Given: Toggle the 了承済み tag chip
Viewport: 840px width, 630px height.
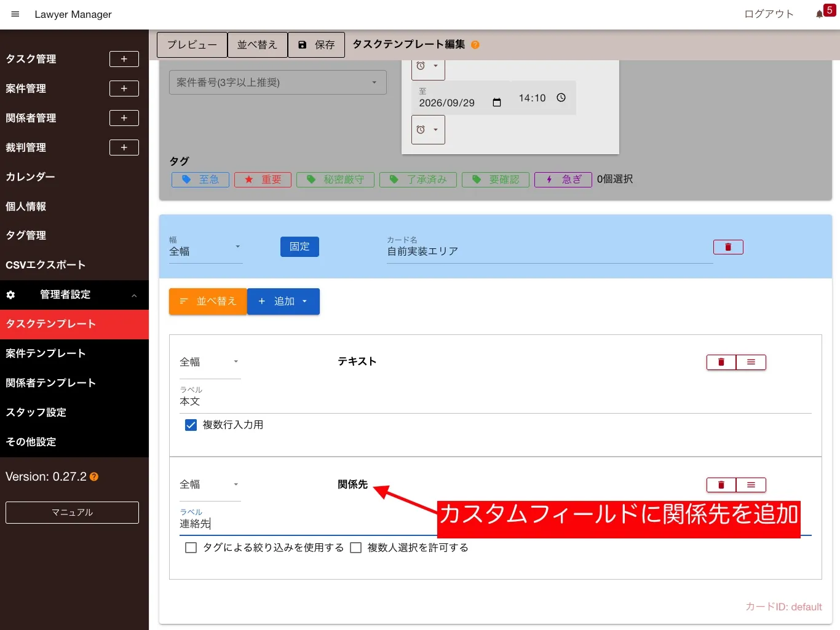Looking at the screenshot, I should tap(418, 179).
